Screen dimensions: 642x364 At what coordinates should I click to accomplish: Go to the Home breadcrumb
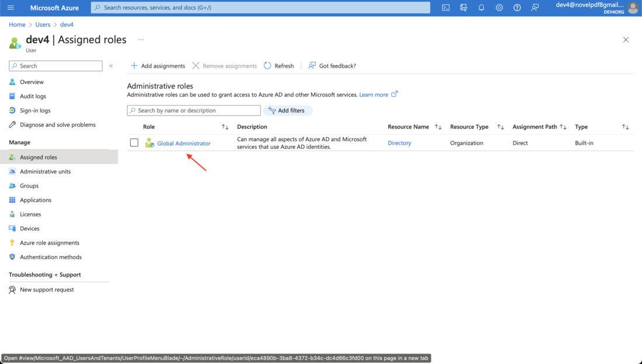(17, 24)
